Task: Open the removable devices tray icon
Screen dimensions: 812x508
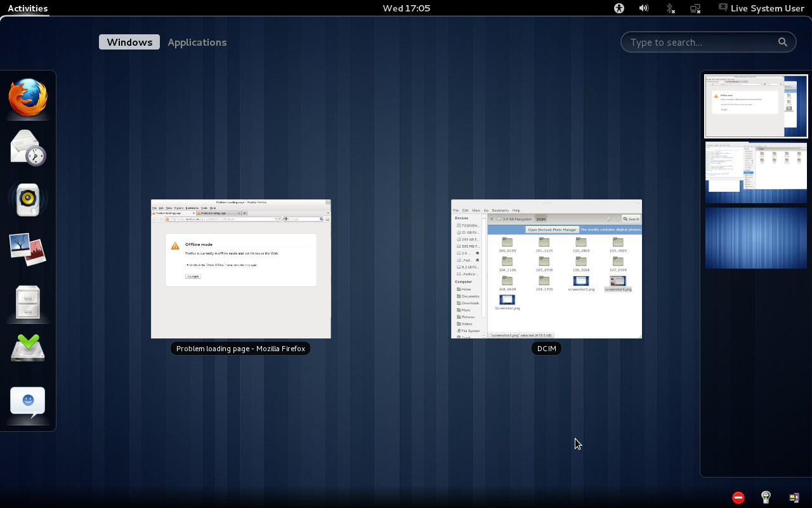Action: coord(794,498)
